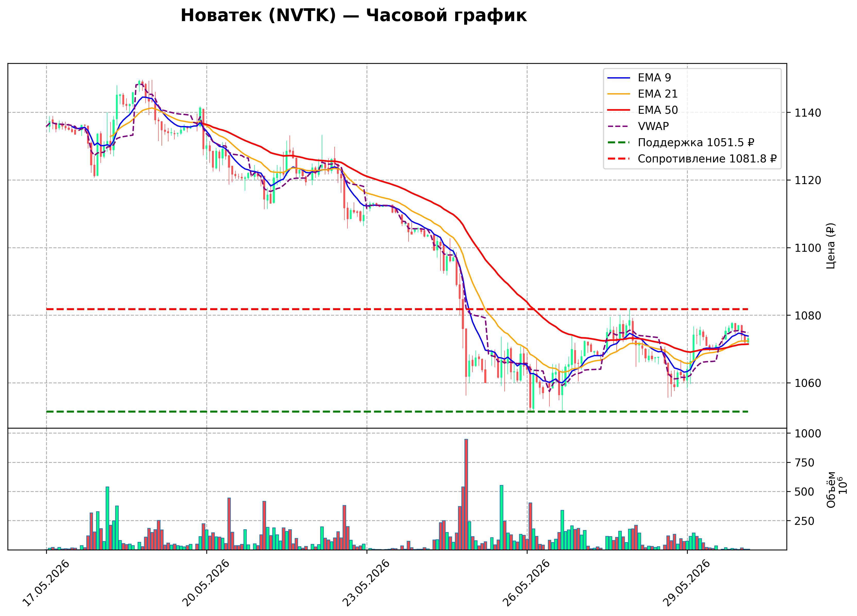This screenshot has height=616, width=857.
Task: Click the "VWAP" legend label
Action: (653, 127)
